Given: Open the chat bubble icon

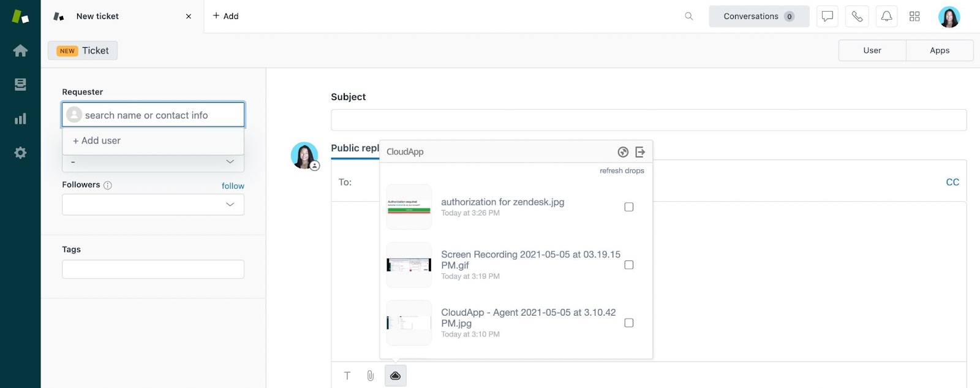Looking at the screenshot, I should [x=827, y=17].
